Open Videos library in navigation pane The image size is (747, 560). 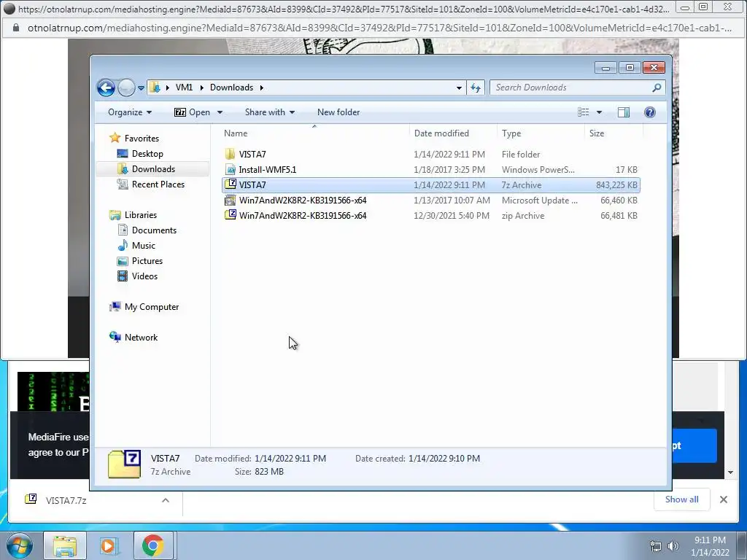click(144, 276)
